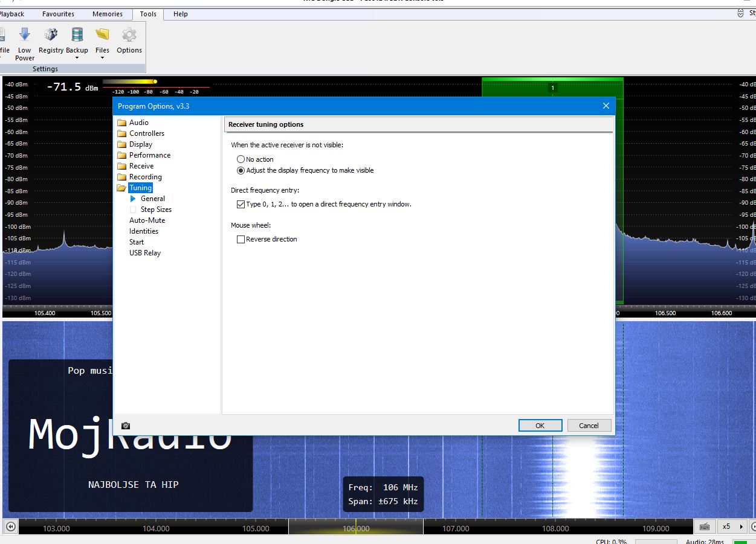
Task: Select Step Sizes under Tuning
Action: [x=156, y=210]
